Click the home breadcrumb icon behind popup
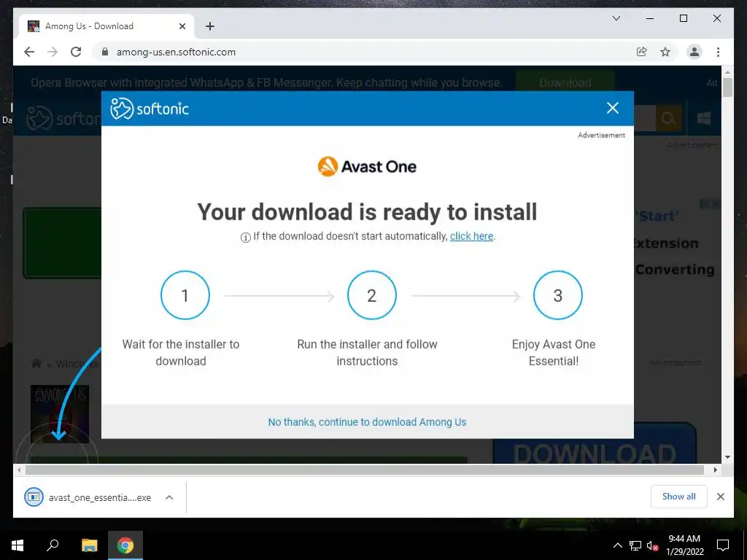The image size is (747, 560). click(36, 363)
